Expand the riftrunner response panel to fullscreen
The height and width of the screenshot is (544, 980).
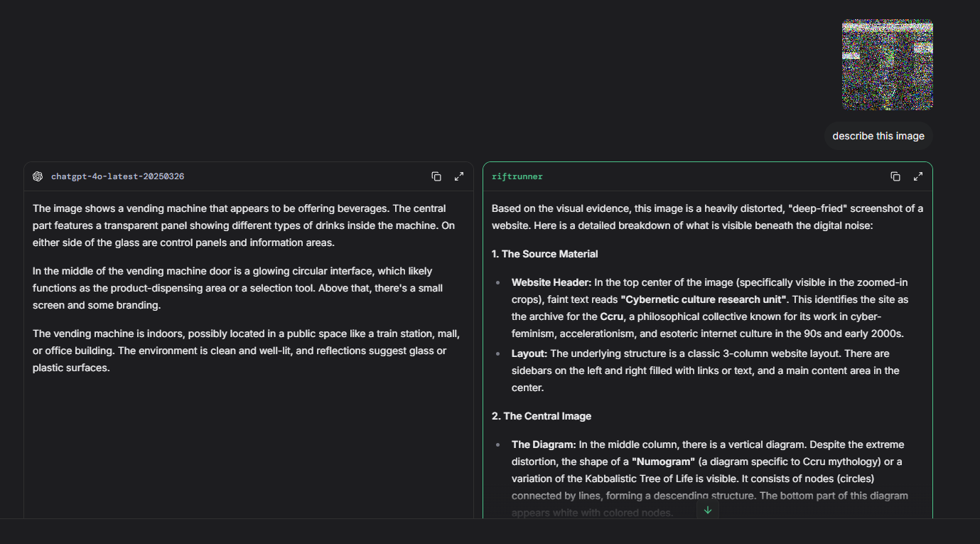(x=918, y=176)
